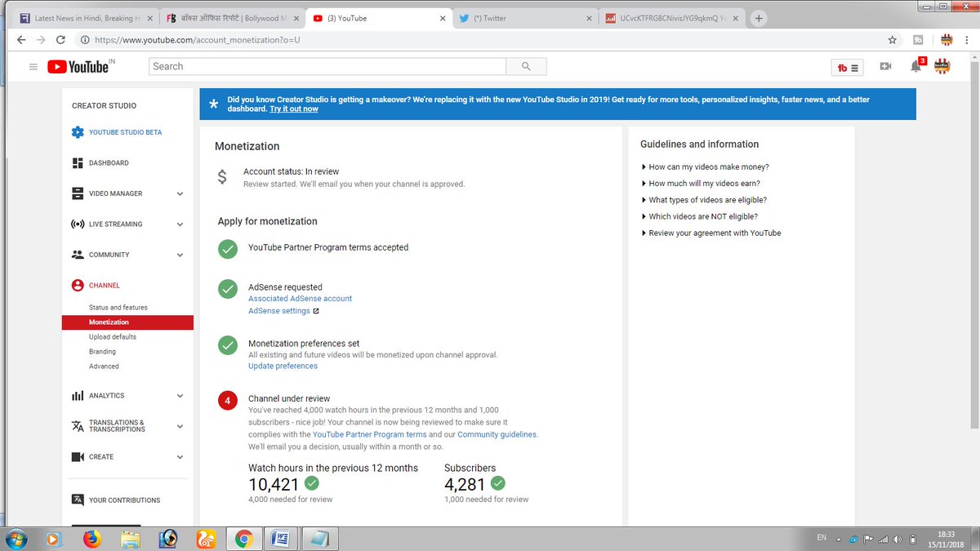This screenshot has height=551, width=980.
Task: Open Chrome from the taskbar
Action: 243,539
